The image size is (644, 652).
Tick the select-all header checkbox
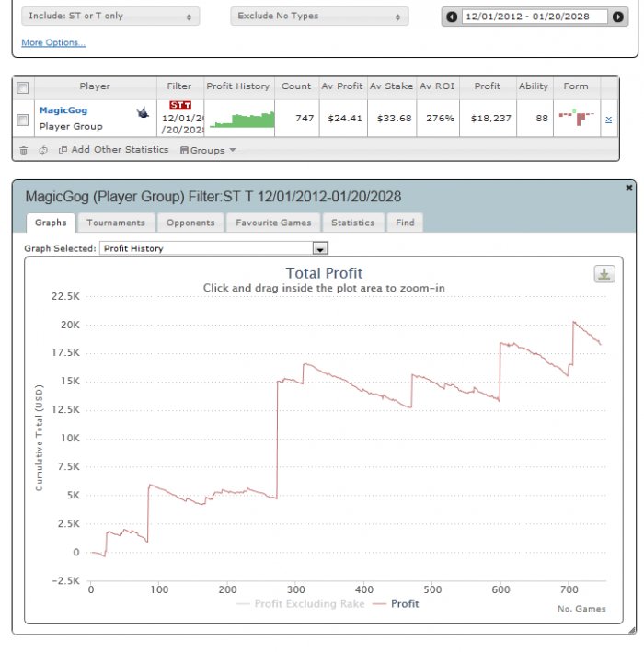pyautogui.click(x=23, y=87)
